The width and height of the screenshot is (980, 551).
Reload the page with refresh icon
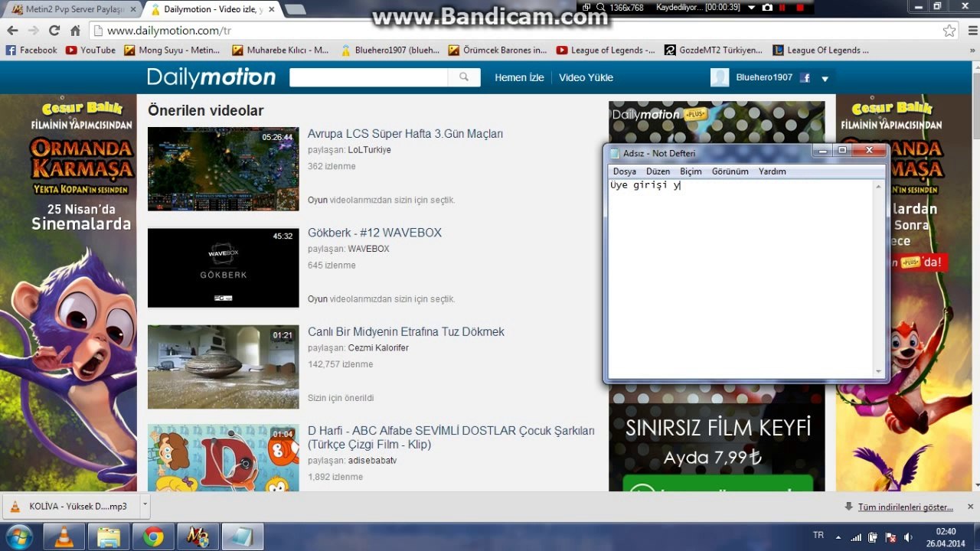[x=54, y=31]
